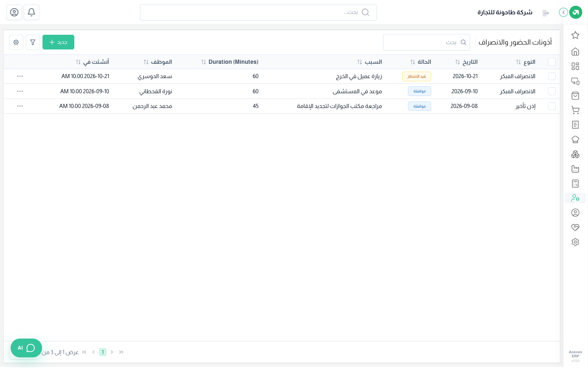The height and width of the screenshot is (368, 588).
Task: Click reason مراجعة مكتب الجوازات لتجديد الإقامة
Action: [339, 106]
